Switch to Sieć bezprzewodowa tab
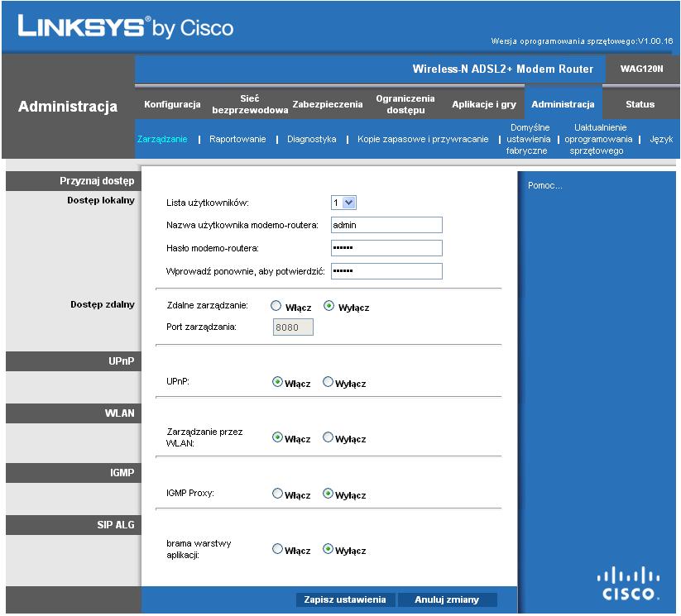The width and height of the screenshot is (681, 616). tap(250, 104)
